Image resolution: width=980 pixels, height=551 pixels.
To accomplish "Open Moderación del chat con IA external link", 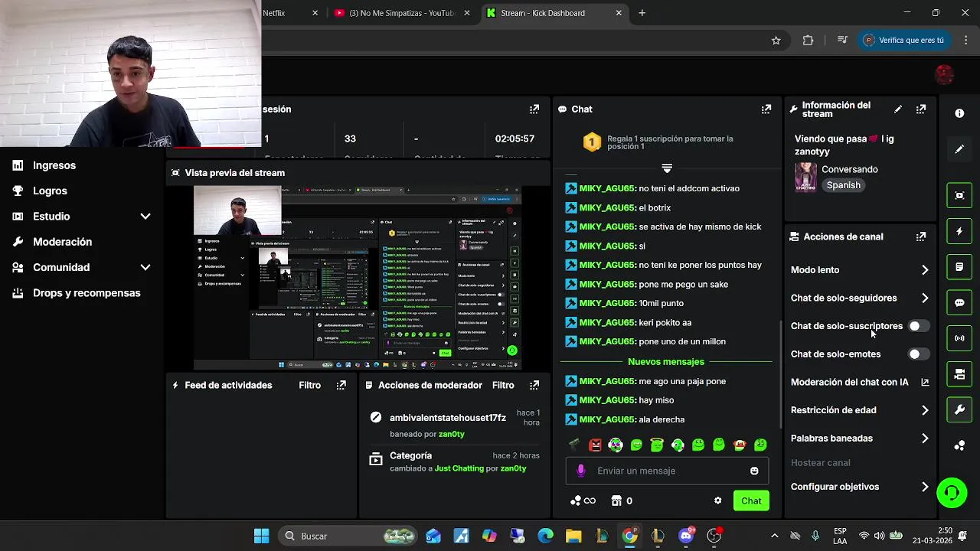I will [x=925, y=382].
